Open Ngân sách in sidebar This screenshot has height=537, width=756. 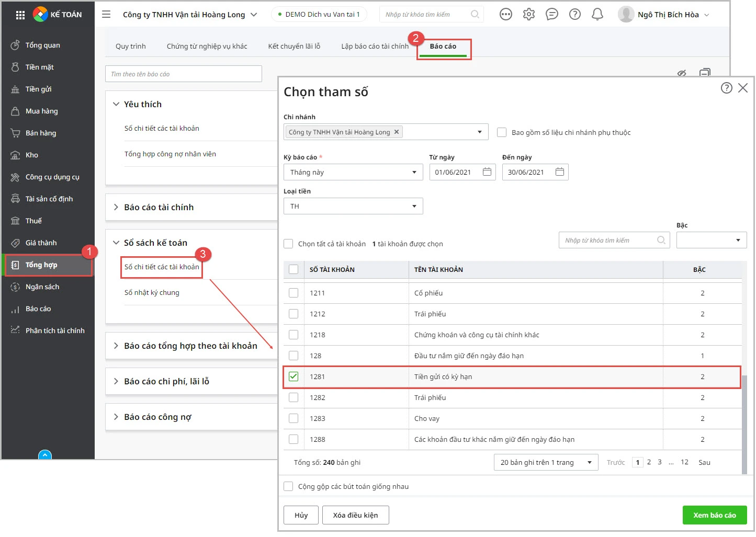point(42,287)
